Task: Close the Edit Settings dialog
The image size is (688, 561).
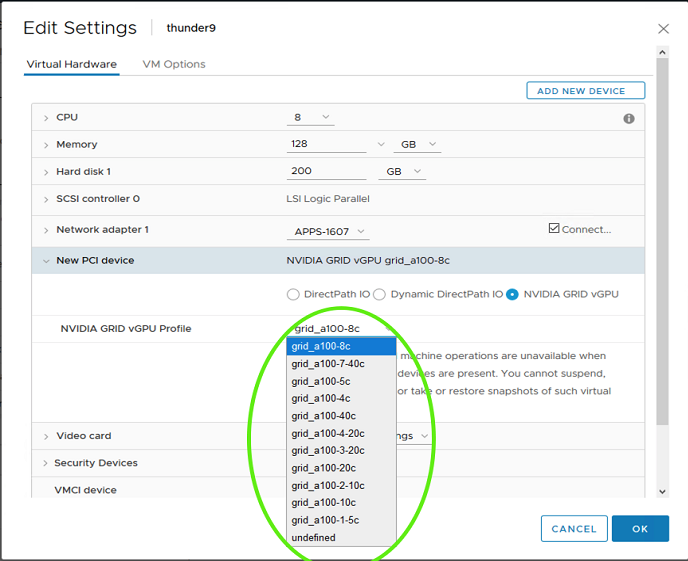Action: click(663, 29)
